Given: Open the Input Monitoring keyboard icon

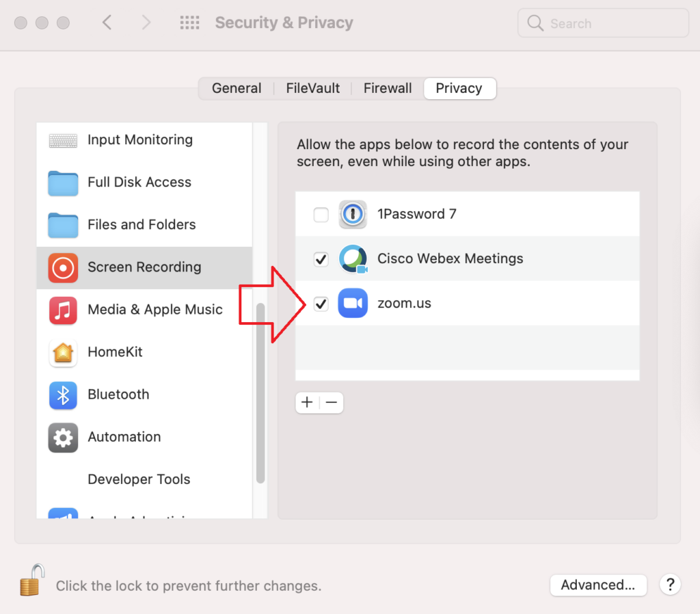Looking at the screenshot, I should 63,140.
